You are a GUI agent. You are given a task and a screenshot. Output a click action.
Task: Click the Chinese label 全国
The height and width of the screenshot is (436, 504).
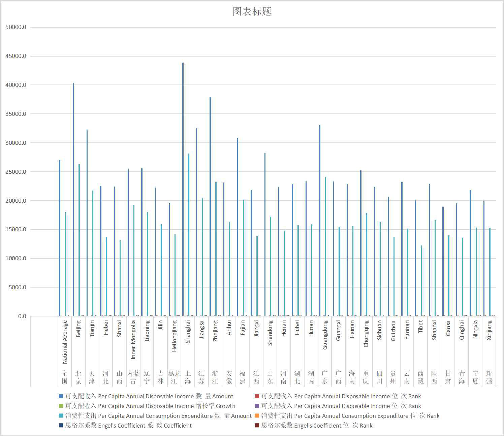(65, 377)
